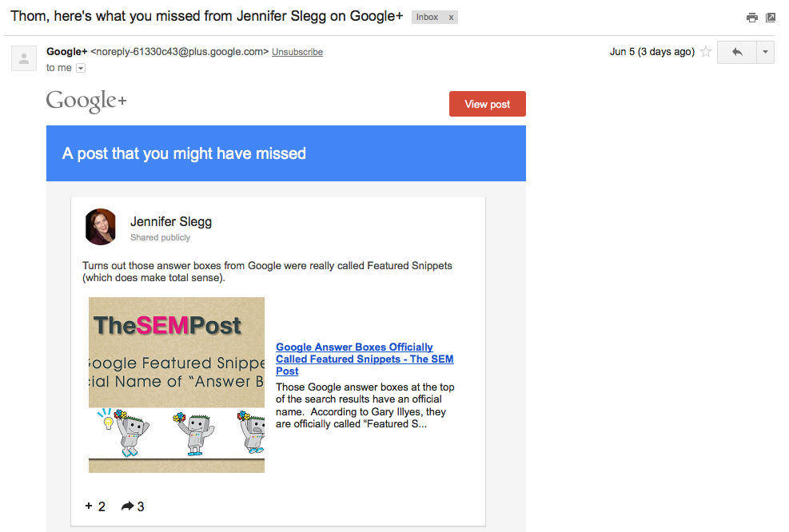Click the red View post button

point(488,104)
